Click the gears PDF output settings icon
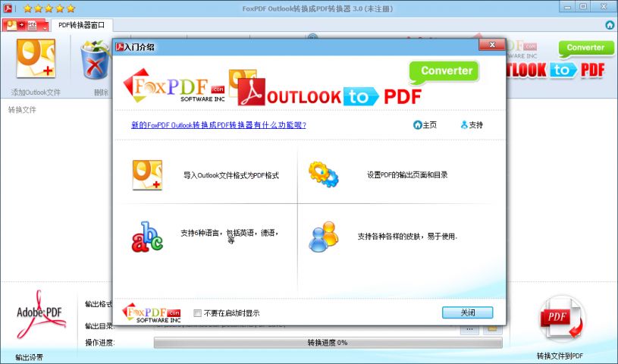This screenshot has height=364, width=618. [x=323, y=174]
